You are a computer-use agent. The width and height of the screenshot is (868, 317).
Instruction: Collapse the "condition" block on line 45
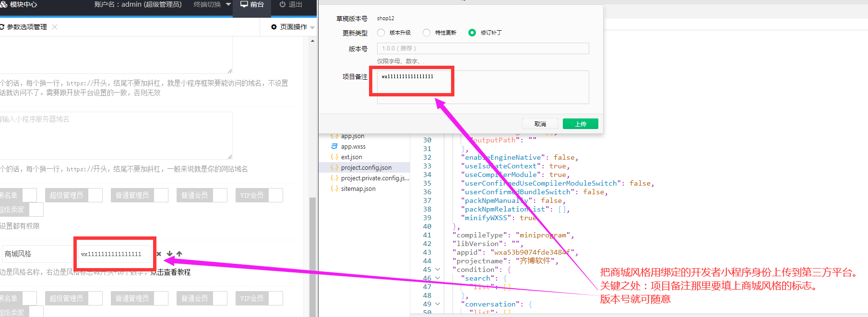(438, 270)
